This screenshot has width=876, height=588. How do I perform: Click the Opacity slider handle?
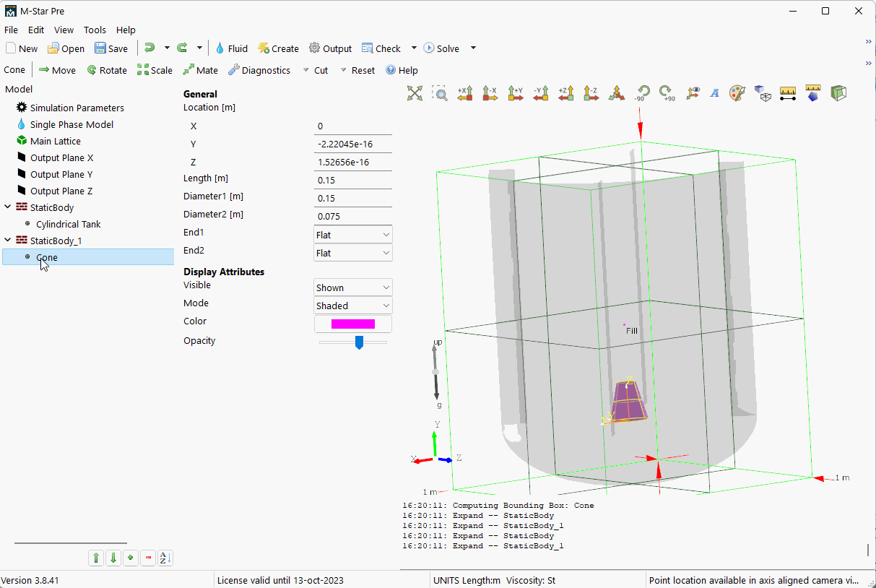359,342
